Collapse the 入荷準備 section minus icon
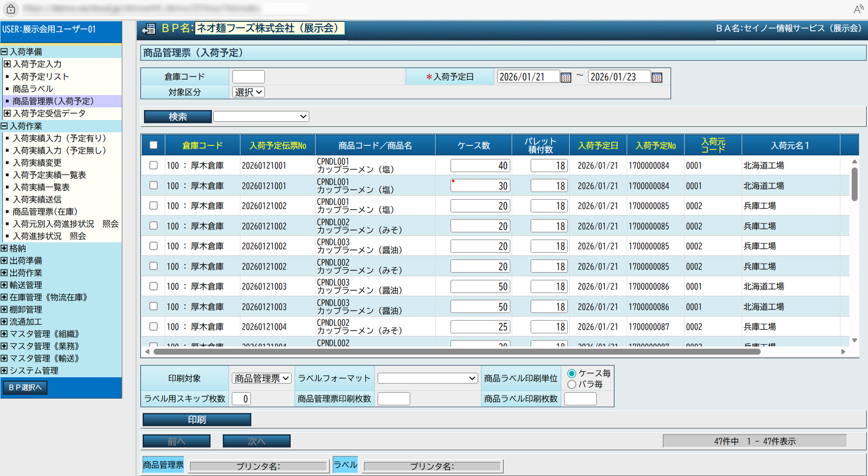This screenshot has width=868, height=476. pyautogui.click(x=4, y=52)
